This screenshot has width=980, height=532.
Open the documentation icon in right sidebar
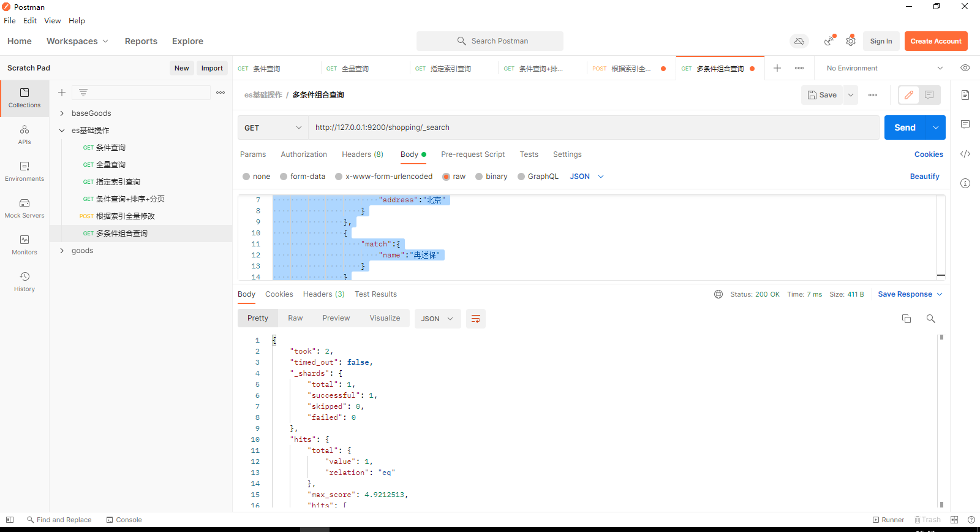tap(965, 95)
